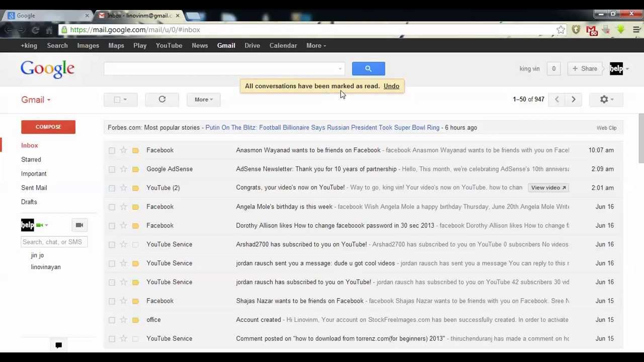Click the green download arrow extension icon
Viewport: 644px width, 362px height.
[621, 30]
